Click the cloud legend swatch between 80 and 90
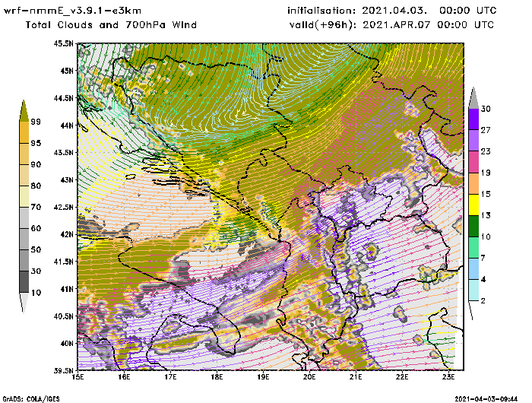This screenshot has width=532, height=403. 24,175
